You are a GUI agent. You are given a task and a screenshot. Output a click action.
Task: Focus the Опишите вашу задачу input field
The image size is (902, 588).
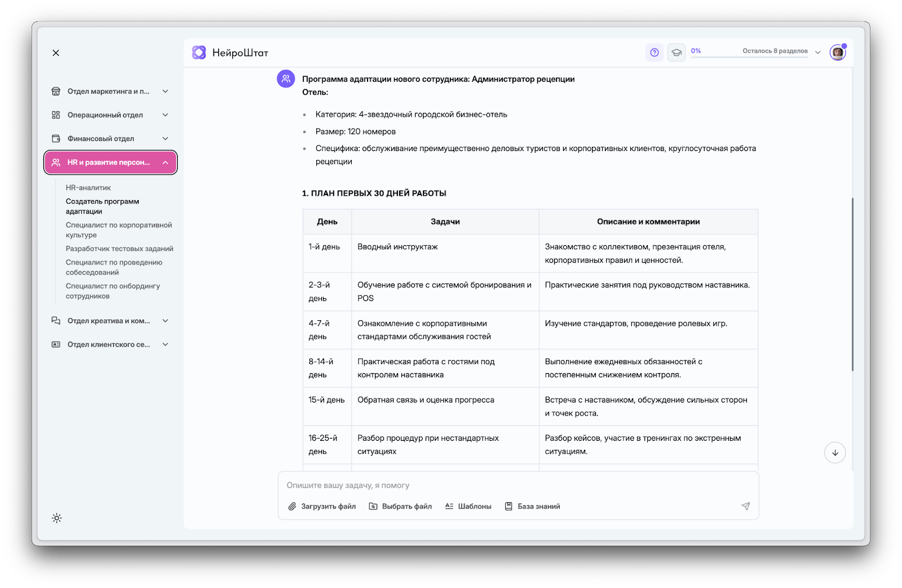[518, 485]
